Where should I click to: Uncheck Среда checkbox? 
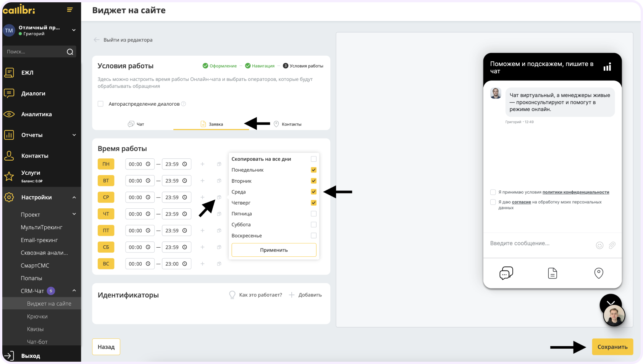pos(313,192)
